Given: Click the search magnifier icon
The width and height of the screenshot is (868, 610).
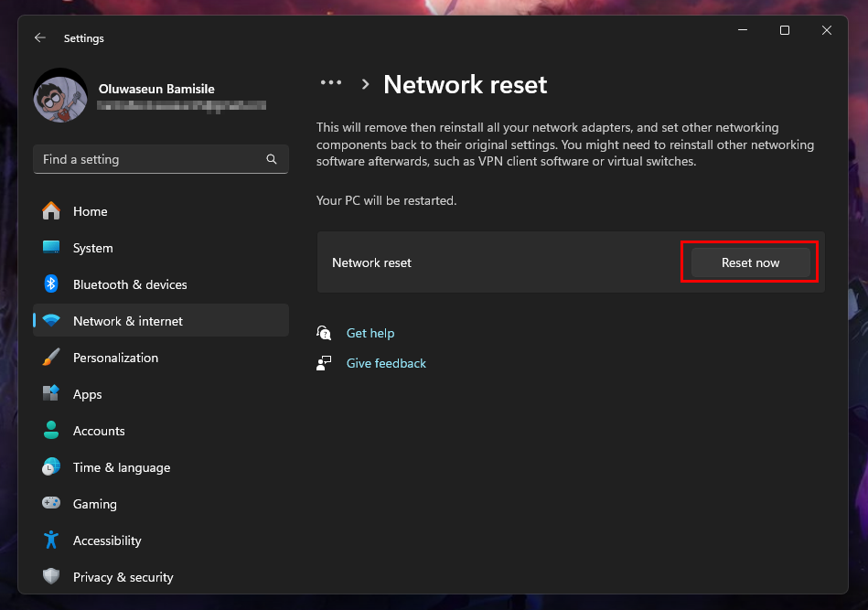Looking at the screenshot, I should pyautogui.click(x=272, y=159).
